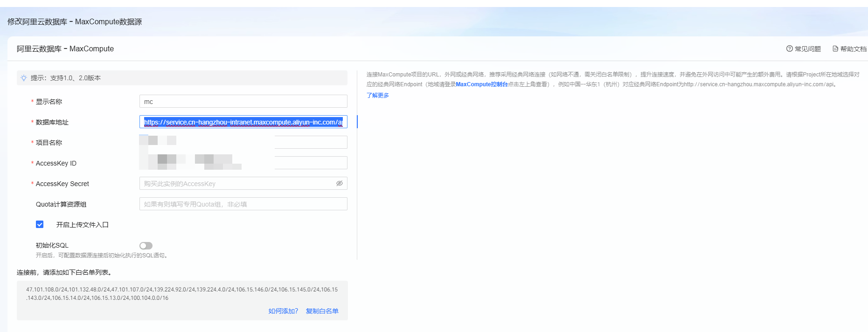Click the lightbulb hint icon
The width and height of the screenshot is (868, 332).
24,78
